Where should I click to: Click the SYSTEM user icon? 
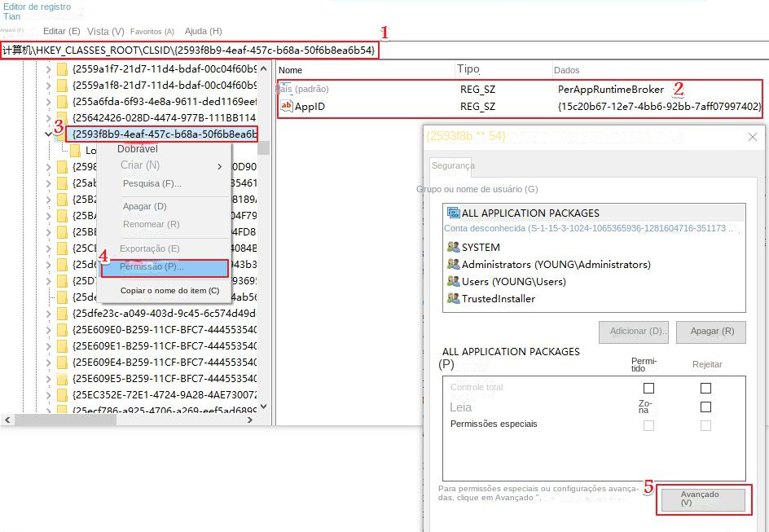click(454, 247)
